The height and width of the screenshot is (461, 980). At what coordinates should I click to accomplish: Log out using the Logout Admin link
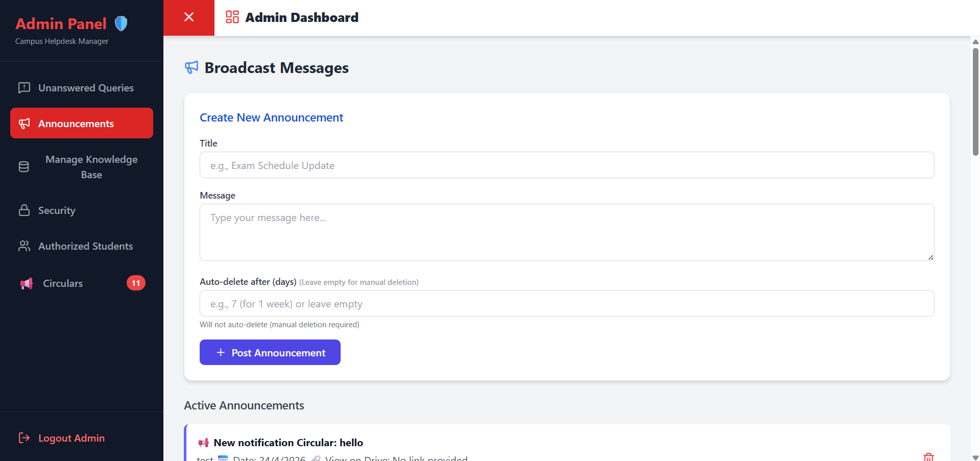click(71, 438)
